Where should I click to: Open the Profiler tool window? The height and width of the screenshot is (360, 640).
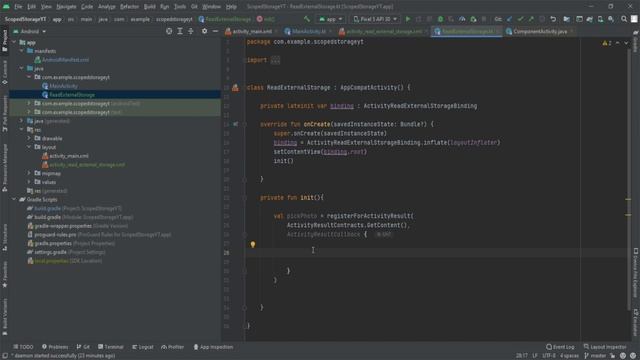173,347
